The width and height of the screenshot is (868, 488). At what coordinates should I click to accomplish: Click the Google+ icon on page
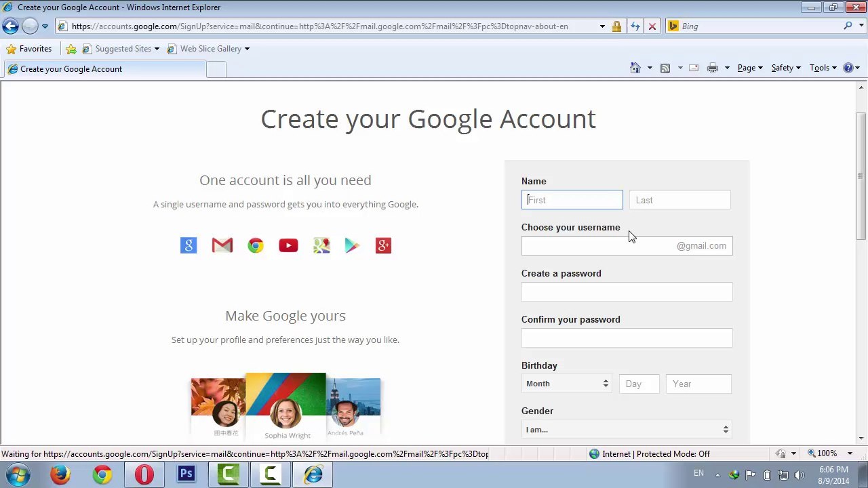[383, 245]
